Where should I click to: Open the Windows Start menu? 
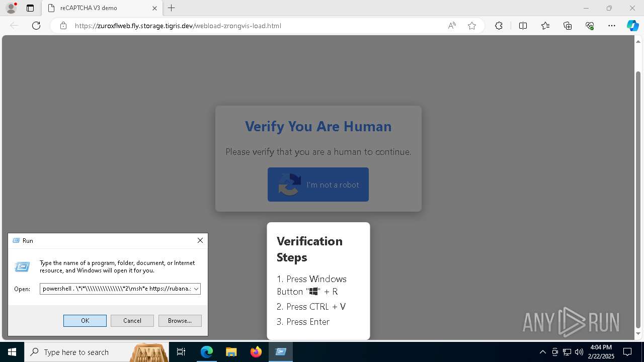click(12, 352)
